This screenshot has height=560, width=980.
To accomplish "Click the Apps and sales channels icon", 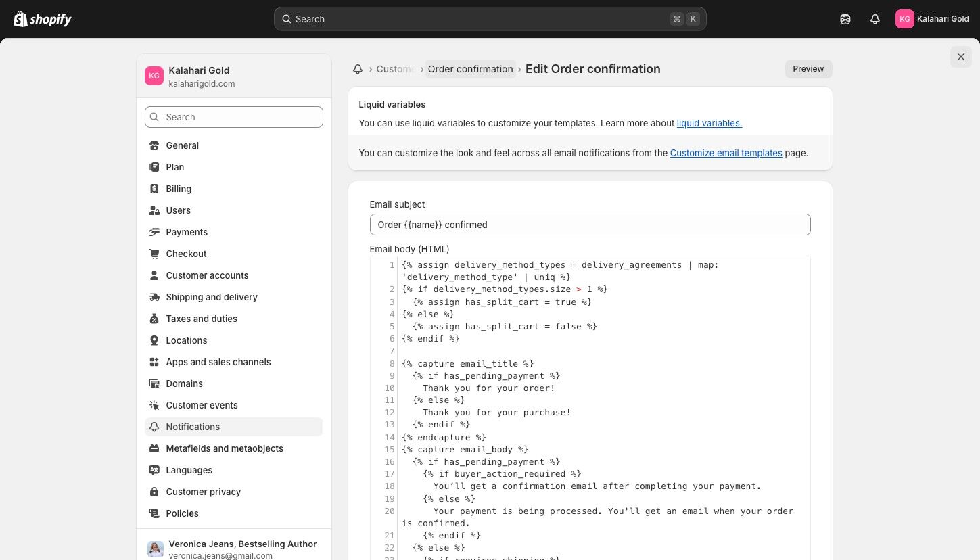I will click(154, 362).
